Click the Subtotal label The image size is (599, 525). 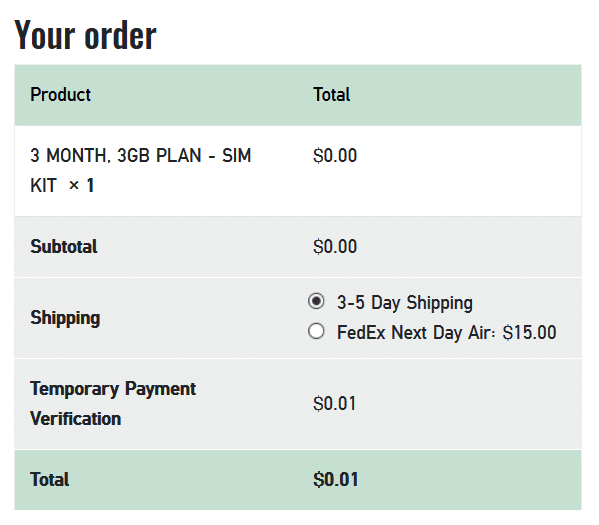coord(64,246)
